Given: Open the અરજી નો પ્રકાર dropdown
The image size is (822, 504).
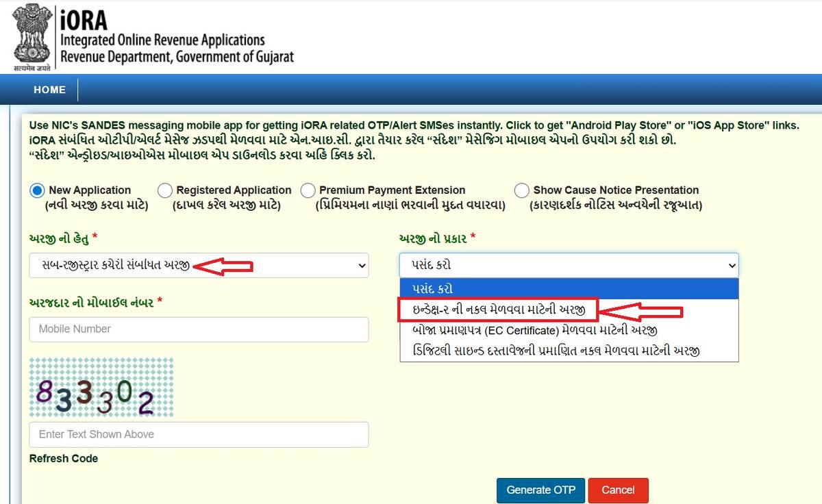Looking at the screenshot, I should [x=569, y=266].
